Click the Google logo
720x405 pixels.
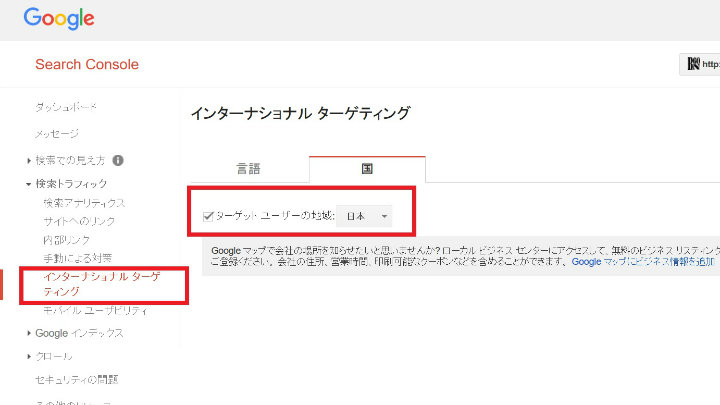click(x=59, y=19)
